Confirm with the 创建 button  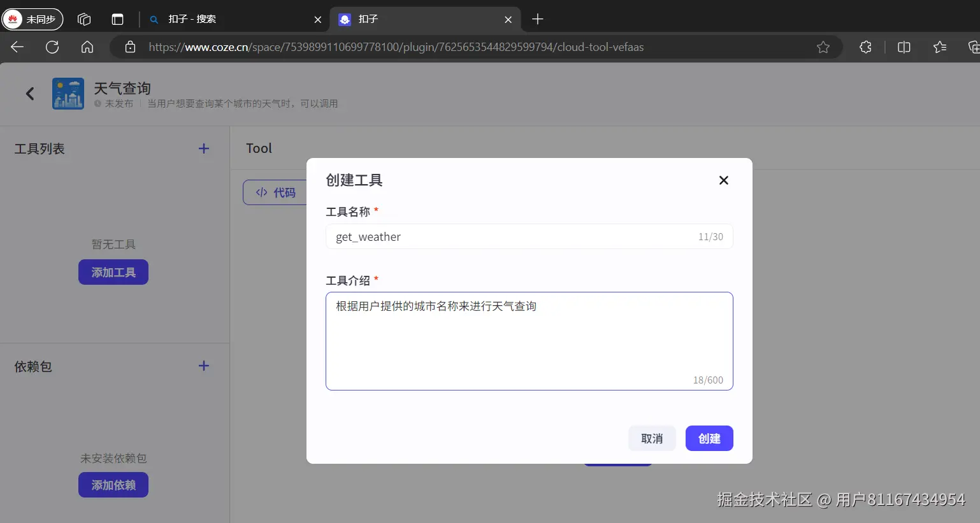709,438
